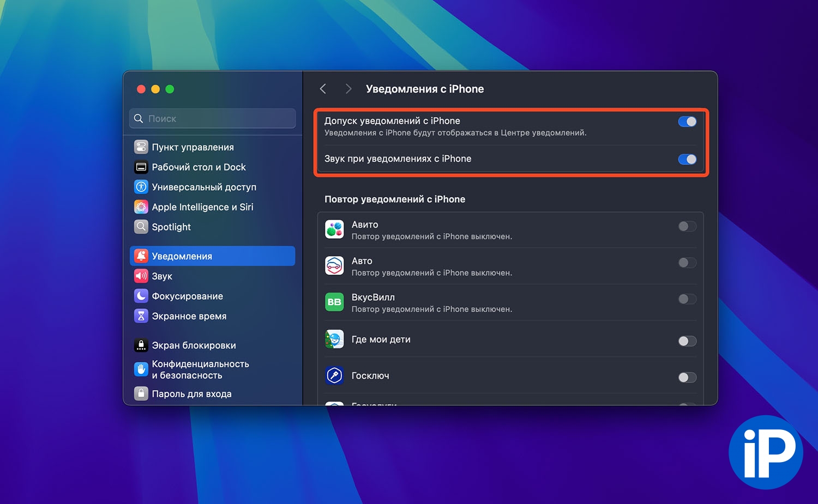Select Универсальный доступ in sidebar

213,187
